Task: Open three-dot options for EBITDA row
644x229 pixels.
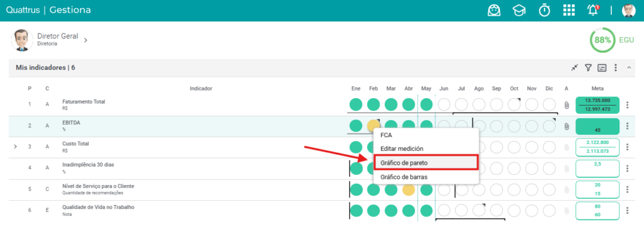Action: tap(627, 126)
